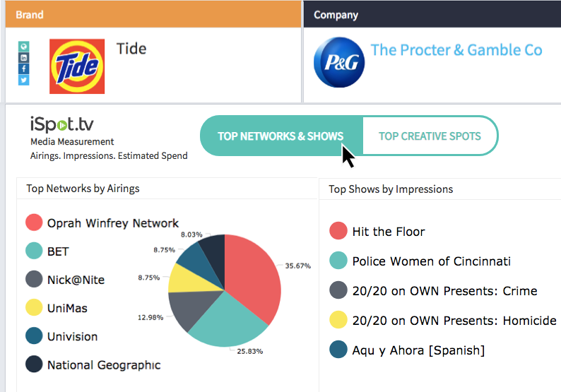Click the iSpot.tv logo
Viewport: 561px width, 392px height.
pos(62,125)
